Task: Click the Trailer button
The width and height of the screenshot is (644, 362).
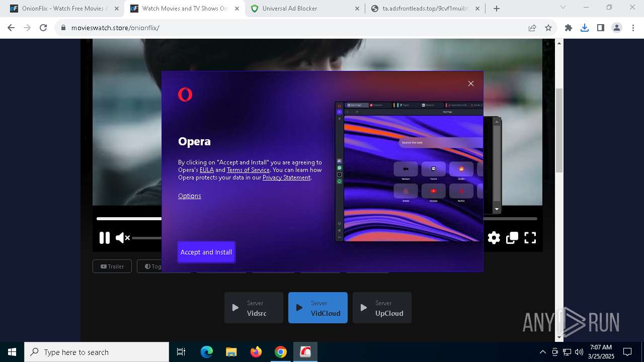Action: [x=112, y=266]
